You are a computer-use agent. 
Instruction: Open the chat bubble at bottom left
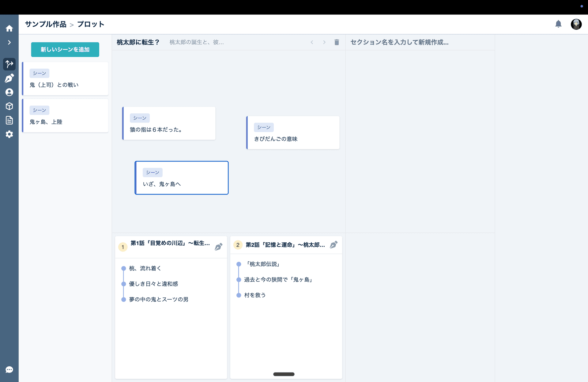pos(9,369)
